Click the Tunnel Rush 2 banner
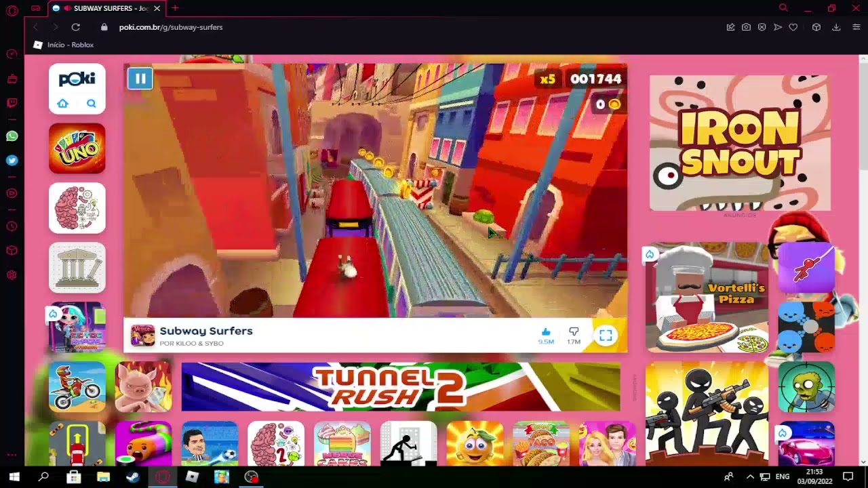The height and width of the screenshot is (488, 868). (401, 386)
